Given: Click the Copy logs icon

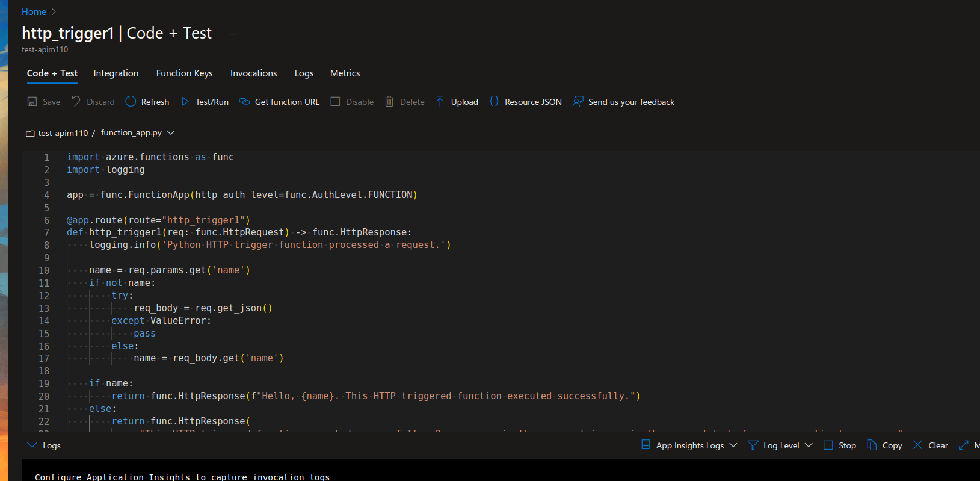Looking at the screenshot, I should (872, 445).
